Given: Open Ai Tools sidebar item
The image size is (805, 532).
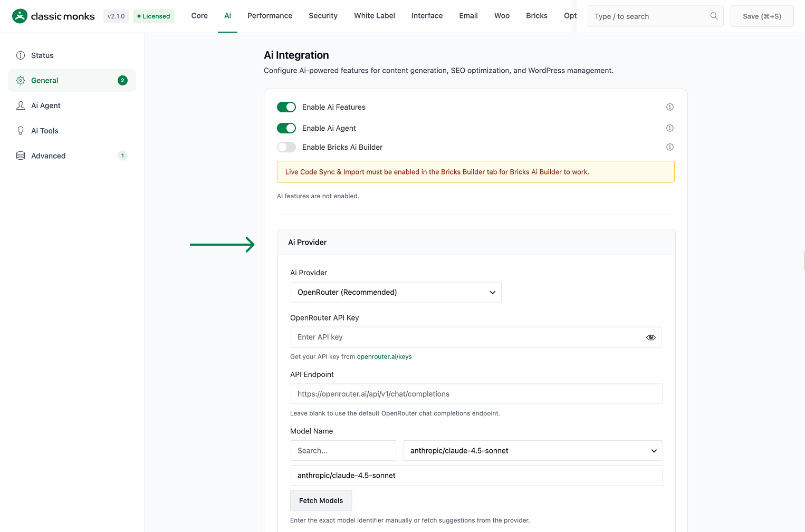Looking at the screenshot, I should (72, 131).
